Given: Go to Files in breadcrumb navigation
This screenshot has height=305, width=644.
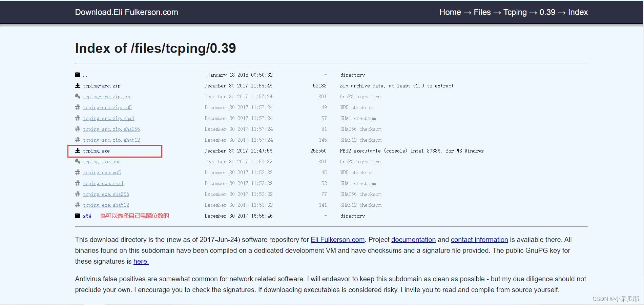Looking at the screenshot, I should [482, 12].
